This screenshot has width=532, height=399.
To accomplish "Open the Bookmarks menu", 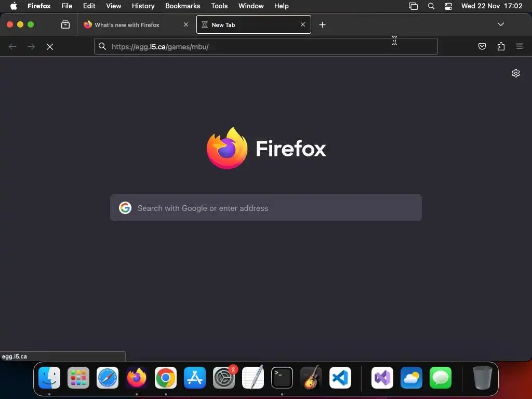I will click(x=182, y=6).
